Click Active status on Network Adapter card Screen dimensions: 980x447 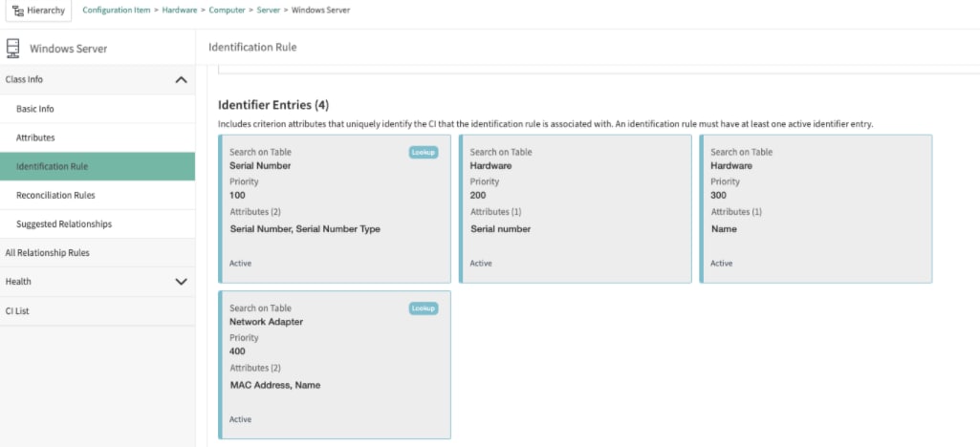240,419
